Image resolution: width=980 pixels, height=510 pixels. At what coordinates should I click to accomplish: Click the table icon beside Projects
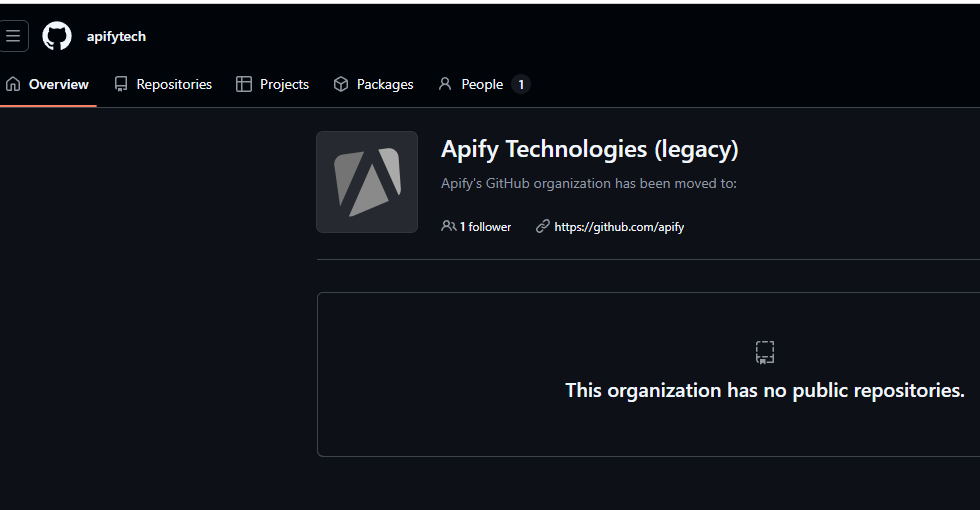pos(244,84)
